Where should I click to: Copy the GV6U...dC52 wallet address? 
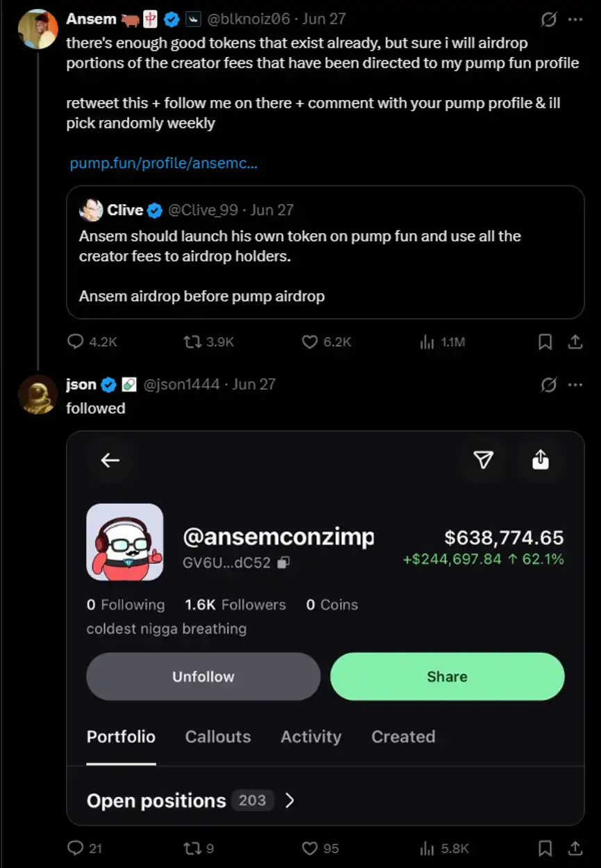pyautogui.click(x=283, y=563)
